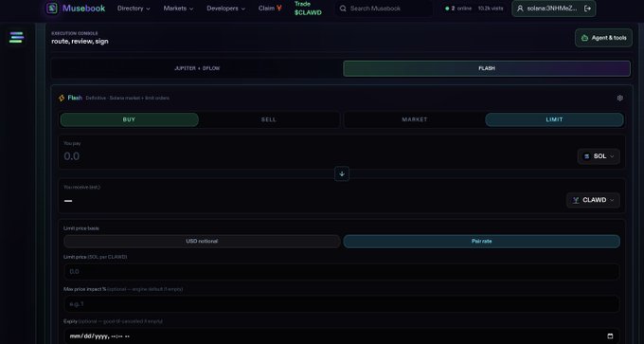Click the Limit price input field
Screen dimensions: 644x344
point(342,272)
